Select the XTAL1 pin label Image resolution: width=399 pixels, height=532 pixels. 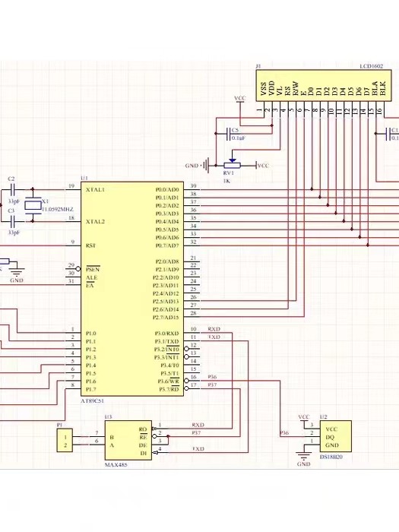(95, 190)
